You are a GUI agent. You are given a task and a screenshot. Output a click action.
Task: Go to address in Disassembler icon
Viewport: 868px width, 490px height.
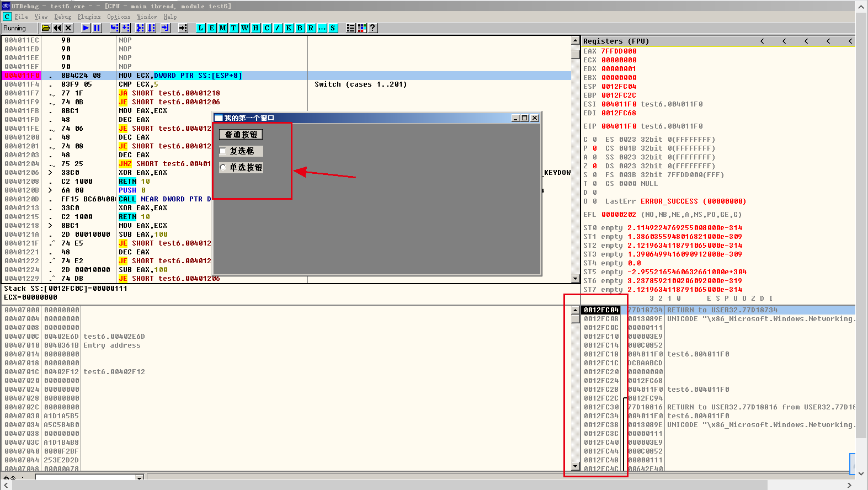(x=183, y=28)
